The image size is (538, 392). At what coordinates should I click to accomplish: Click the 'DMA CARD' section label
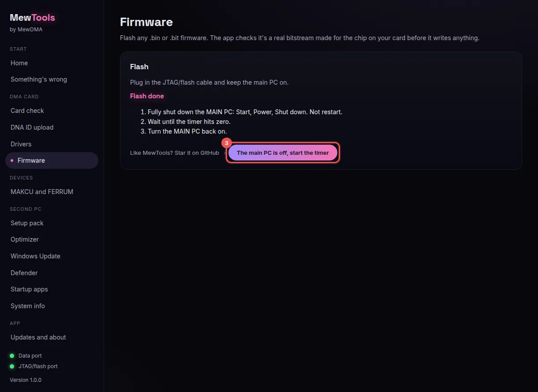tap(24, 97)
